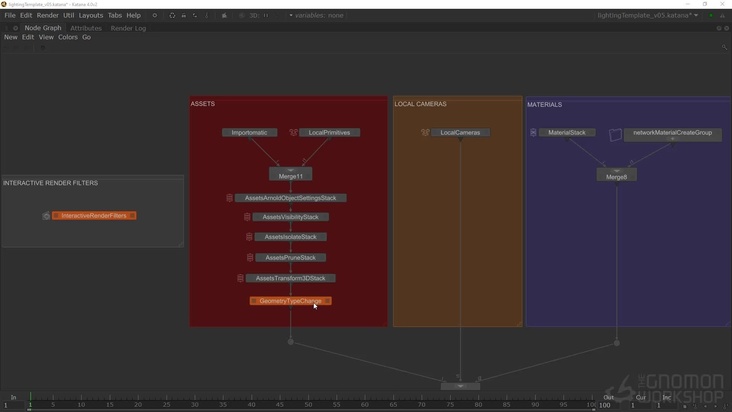
Task: Click the search magnifier icon in Node Graph
Action: pos(725,47)
